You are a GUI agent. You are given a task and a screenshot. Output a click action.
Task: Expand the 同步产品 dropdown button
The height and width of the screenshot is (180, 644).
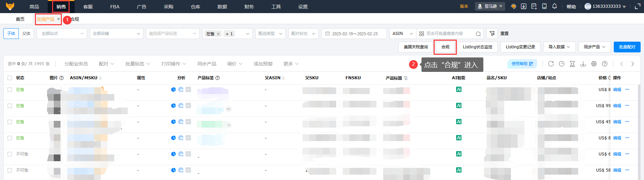tap(595, 47)
